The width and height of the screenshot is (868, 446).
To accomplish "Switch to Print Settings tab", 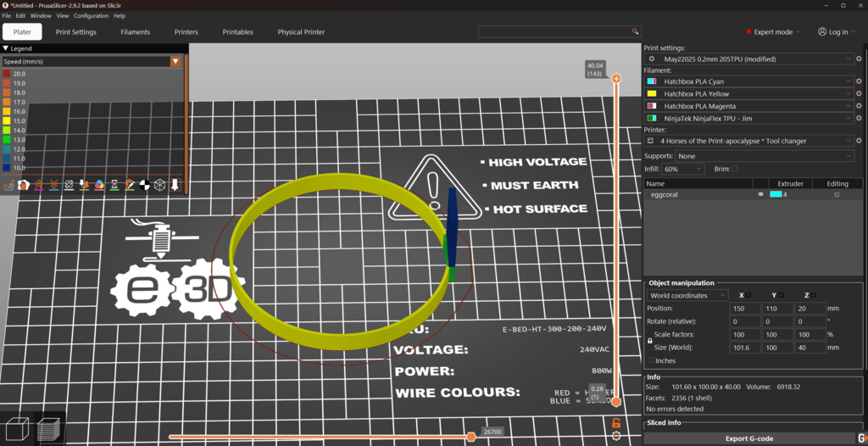I will (x=75, y=32).
